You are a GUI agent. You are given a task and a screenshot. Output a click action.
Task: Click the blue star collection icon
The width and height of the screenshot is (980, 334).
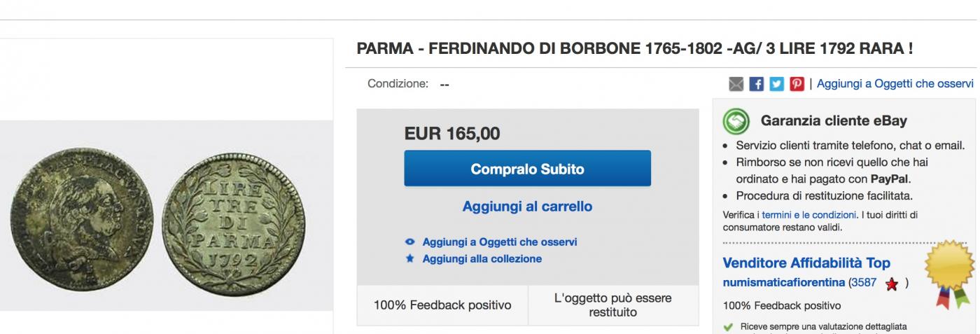tap(410, 258)
